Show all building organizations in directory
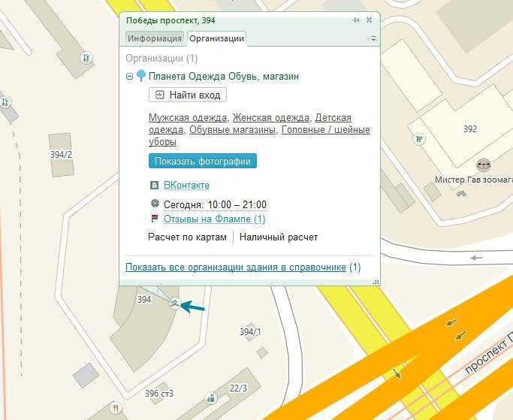513x420 pixels. [x=236, y=267]
